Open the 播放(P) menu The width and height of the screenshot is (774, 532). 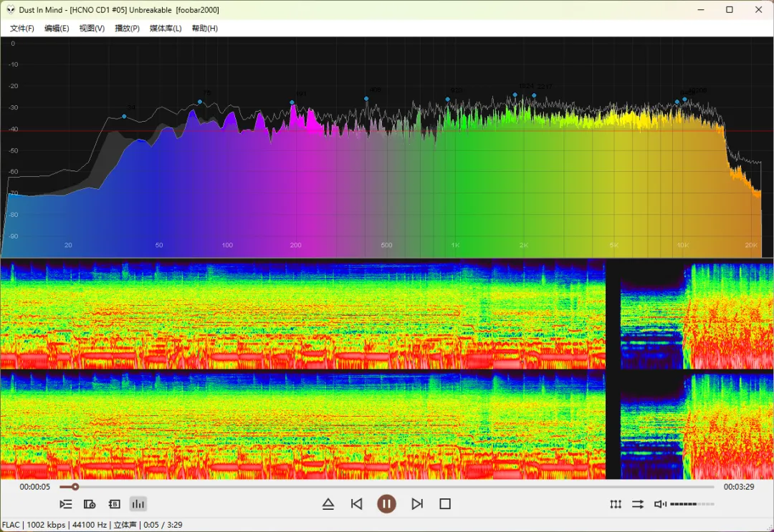126,28
